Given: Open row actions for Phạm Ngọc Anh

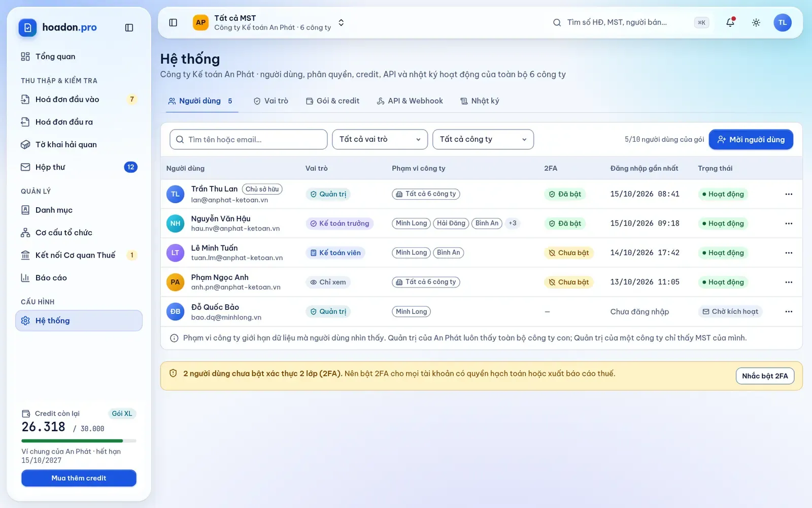Looking at the screenshot, I should coord(789,282).
